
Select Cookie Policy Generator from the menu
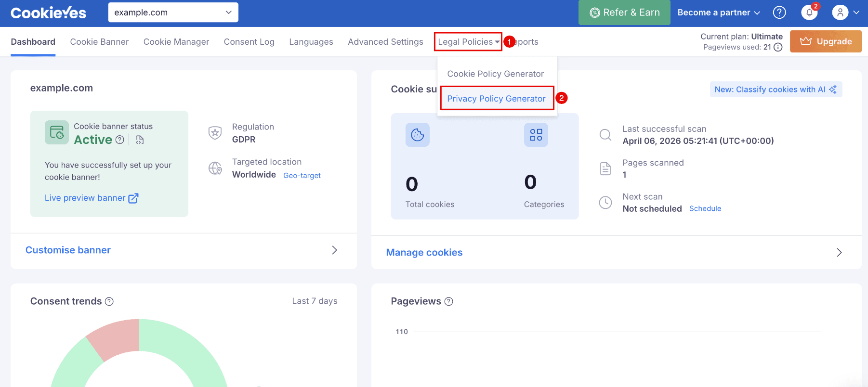pyautogui.click(x=495, y=74)
